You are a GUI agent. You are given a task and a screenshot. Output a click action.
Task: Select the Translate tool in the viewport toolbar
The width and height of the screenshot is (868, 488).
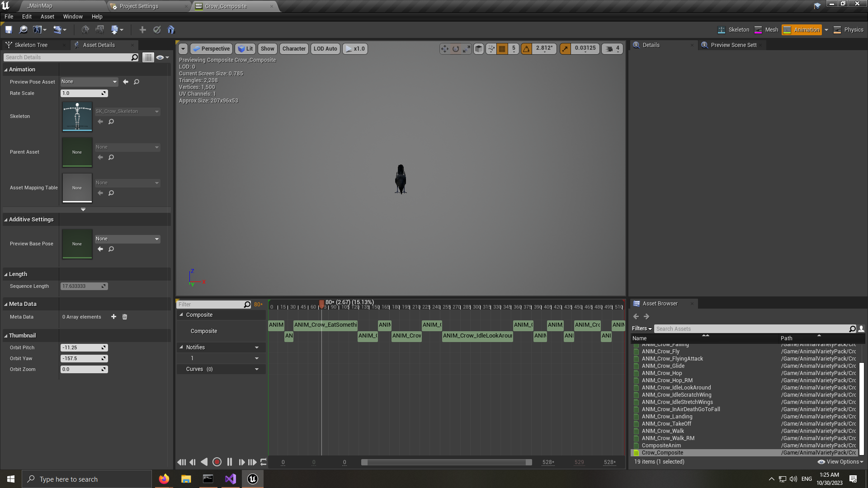(444, 49)
